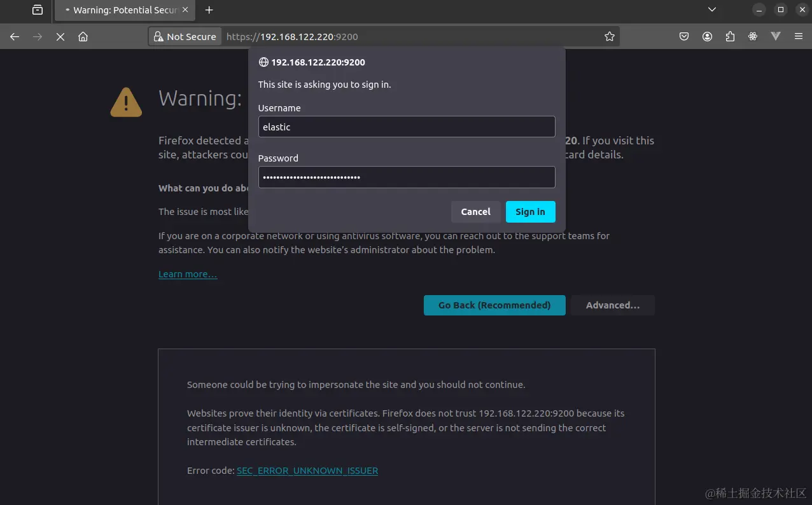Click the 192.168.122.220:9200 dialog title text
This screenshot has width=812, height=505.
318,62
